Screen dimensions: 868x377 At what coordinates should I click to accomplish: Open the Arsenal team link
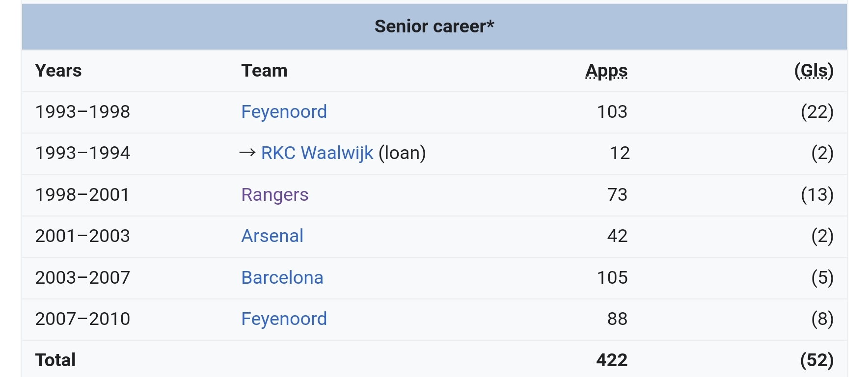[x=272, y=236]
